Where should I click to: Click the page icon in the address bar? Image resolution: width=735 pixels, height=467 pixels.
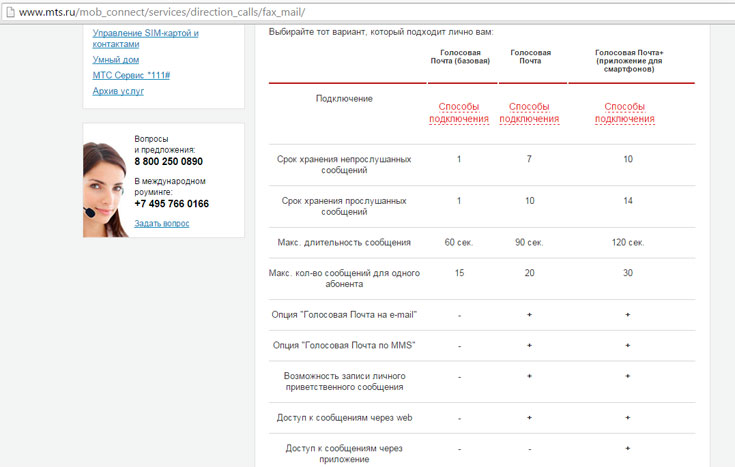(x=9, y=11)
